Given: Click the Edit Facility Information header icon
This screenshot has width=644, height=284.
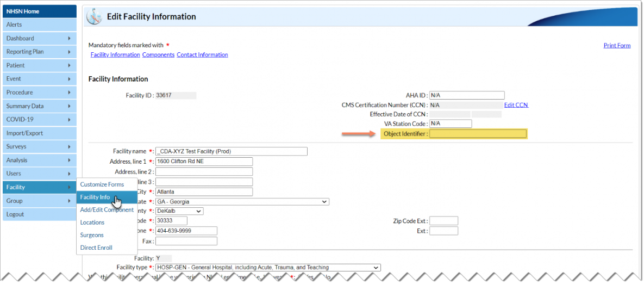Looking at the screenshot, I should point(94,17).
